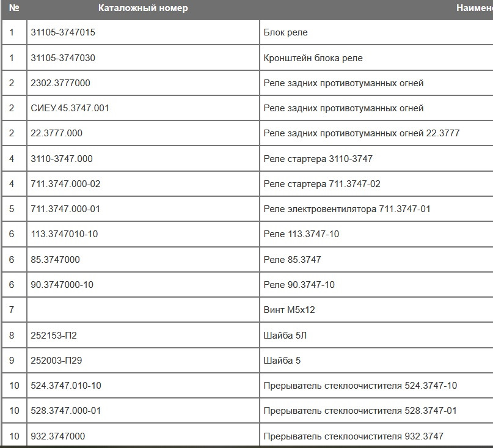Click the СИЕУ.45.3747.001 catalog cell
The image size is (493, 448).
click(x=70, y=108)
